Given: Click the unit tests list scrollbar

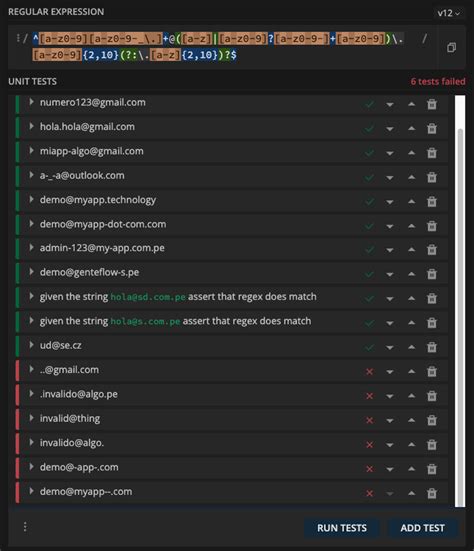Looking at the screenshot, I should click(x=460, y=318).
